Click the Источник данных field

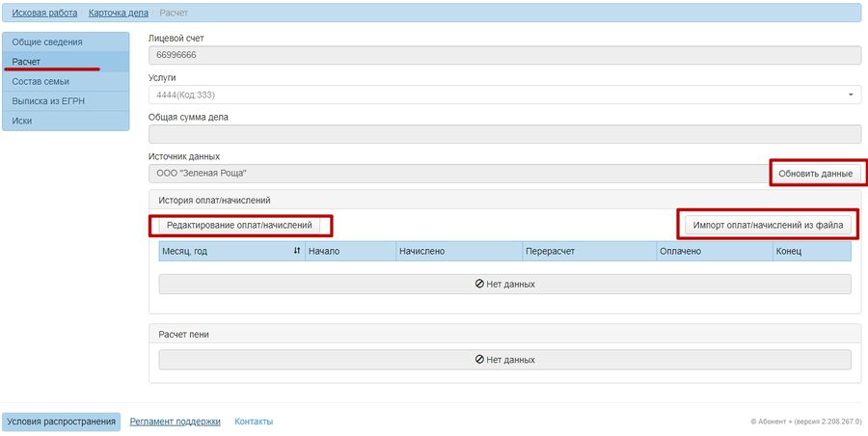tap(459, 174)
